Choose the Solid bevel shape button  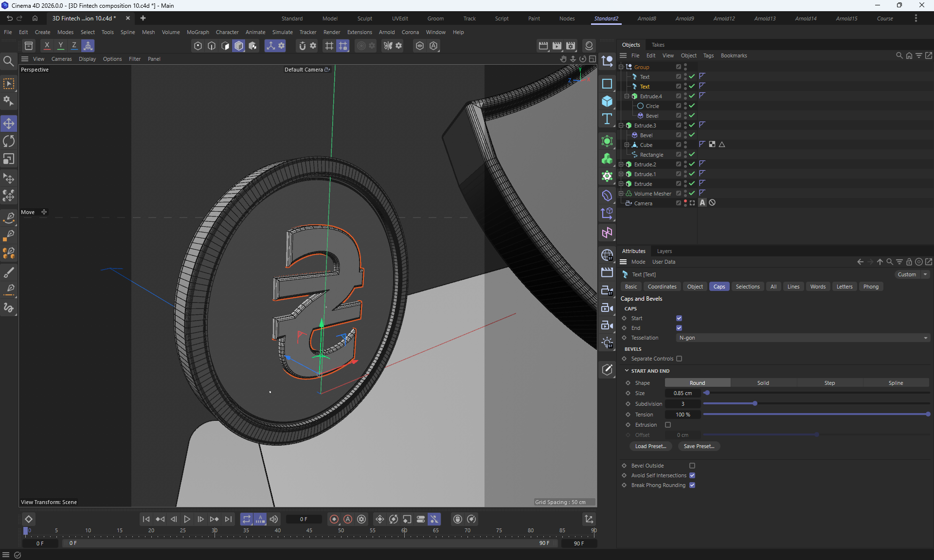[x=763, y=383]
